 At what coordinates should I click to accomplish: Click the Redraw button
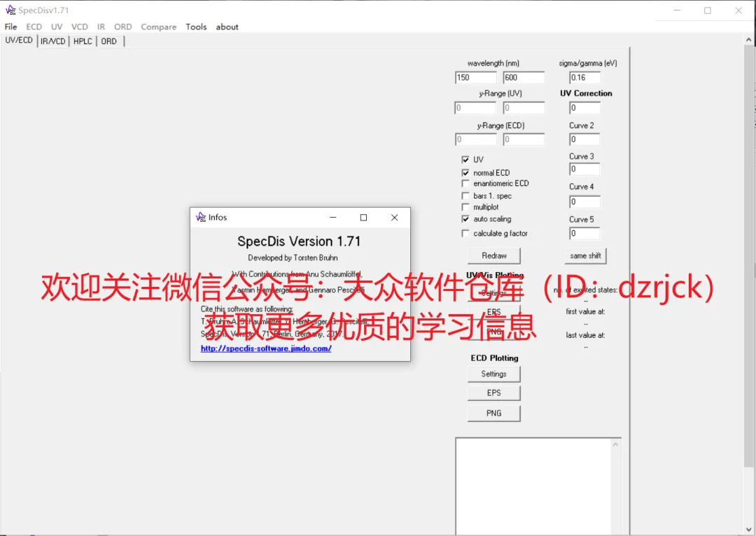[x=494, y=256]
